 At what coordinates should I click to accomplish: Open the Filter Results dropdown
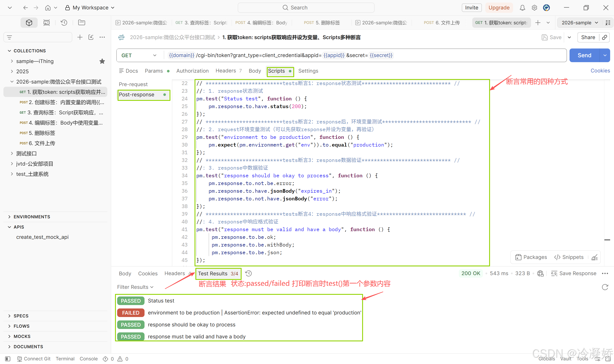[x=135, y=287]
